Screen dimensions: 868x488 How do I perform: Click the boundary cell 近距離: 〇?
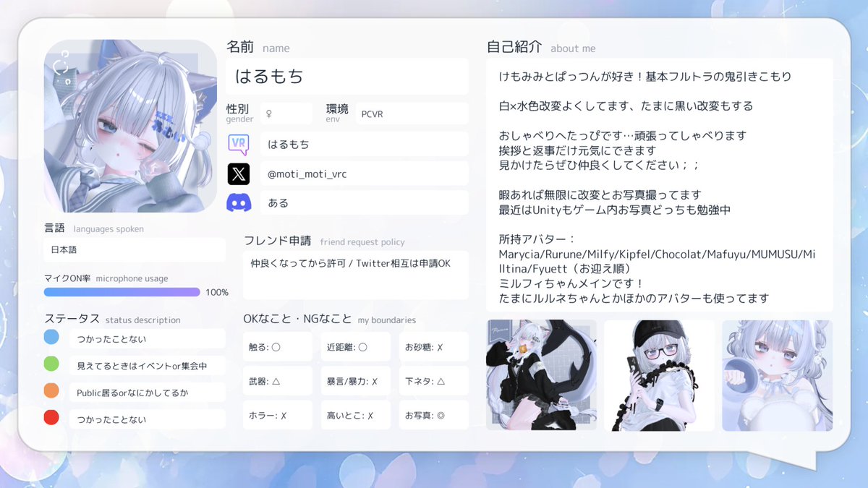[356, 347]
